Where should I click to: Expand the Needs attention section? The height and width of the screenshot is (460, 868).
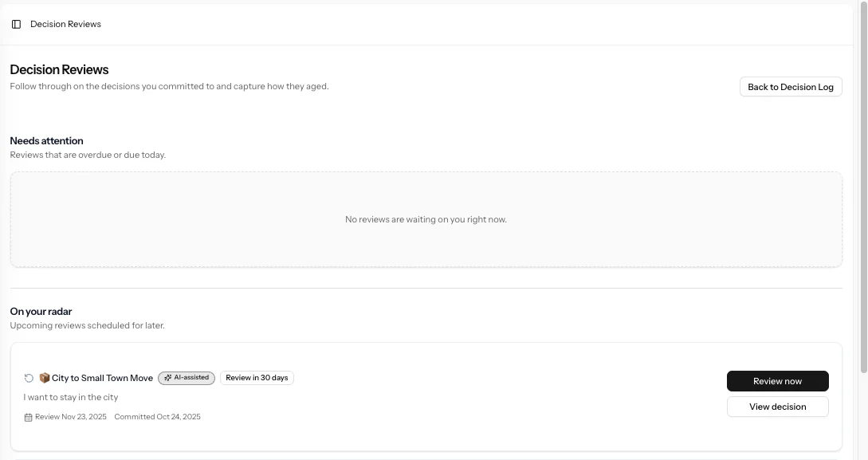coord(46,140)
